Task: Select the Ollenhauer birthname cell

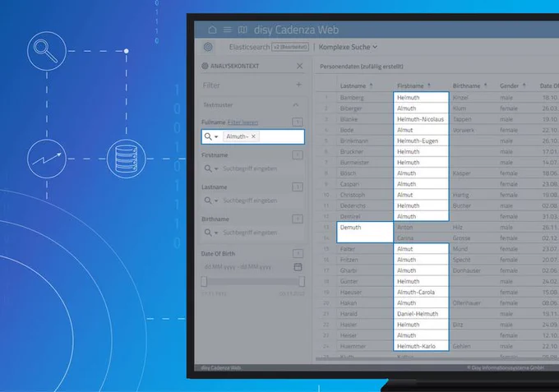Action: click(473, 303)
